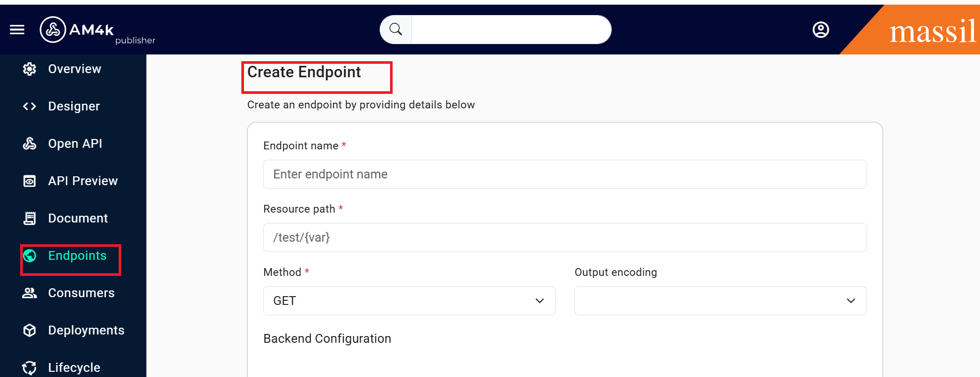The height and width of the screenshot is (377, 980).
Task: Click the Designer code brackets icon
Action: [30, 106]
